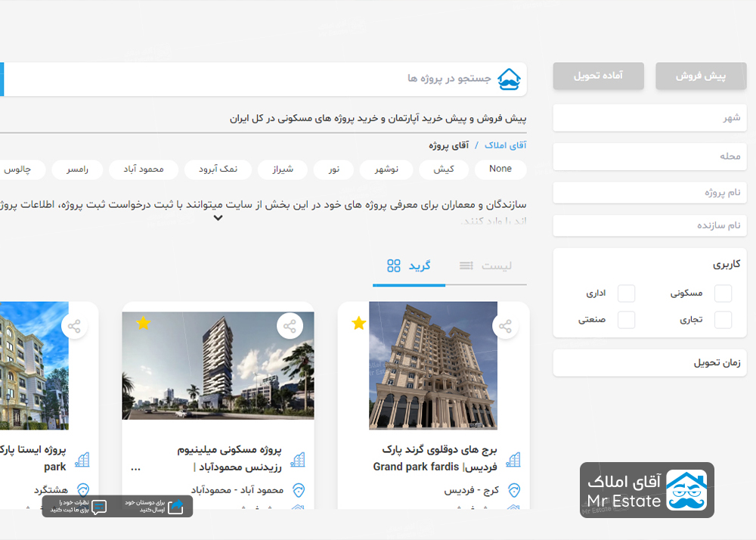Click the send-to-friends share icon in bottom bar
Image resolution: width=756 pixels, height=540 pixels.
coord(175,507)
